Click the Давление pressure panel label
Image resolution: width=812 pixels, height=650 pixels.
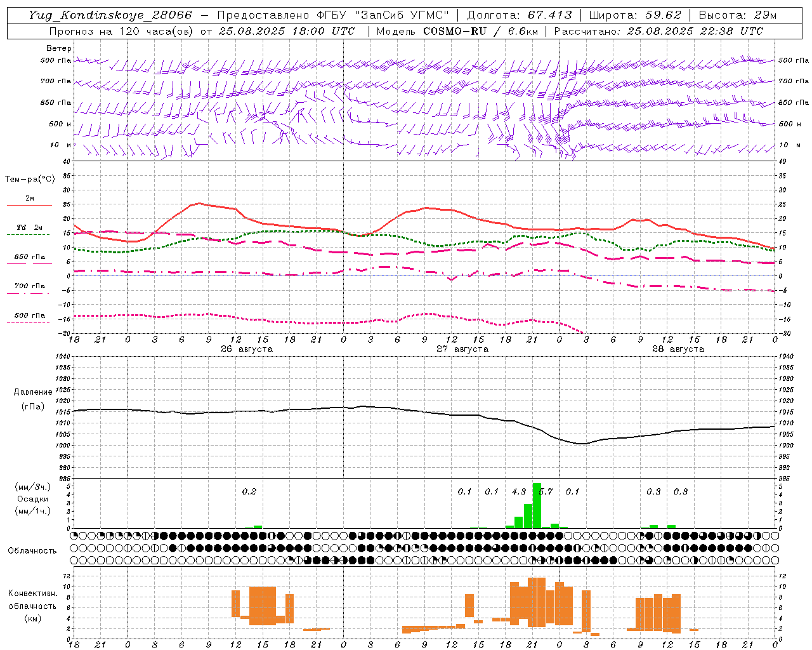33,392
